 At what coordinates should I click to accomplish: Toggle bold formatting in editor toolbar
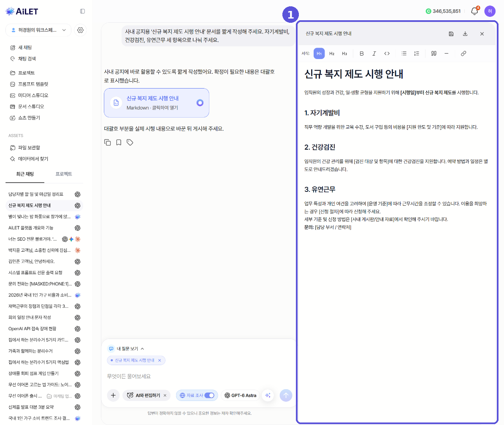[x=362, y=54]
